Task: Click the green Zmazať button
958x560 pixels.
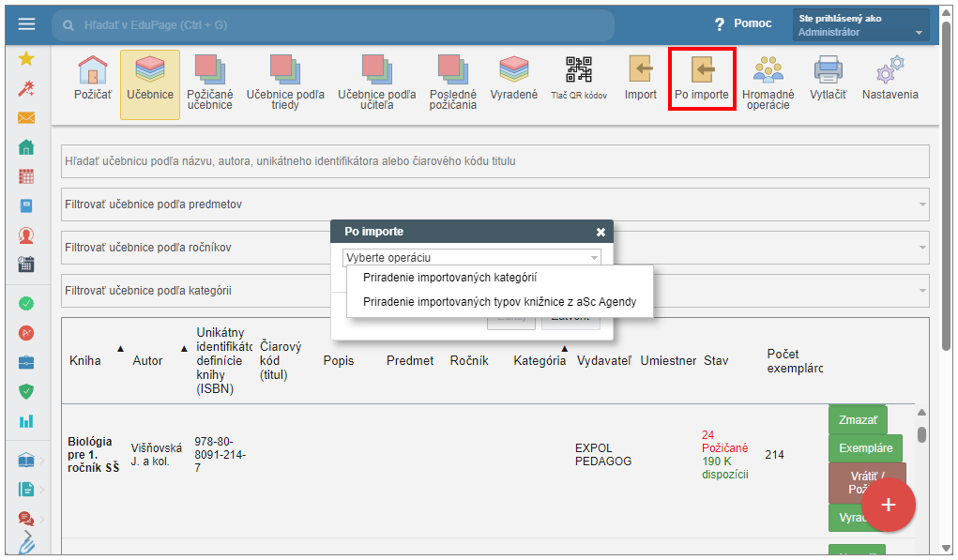Action: (857, 420)
